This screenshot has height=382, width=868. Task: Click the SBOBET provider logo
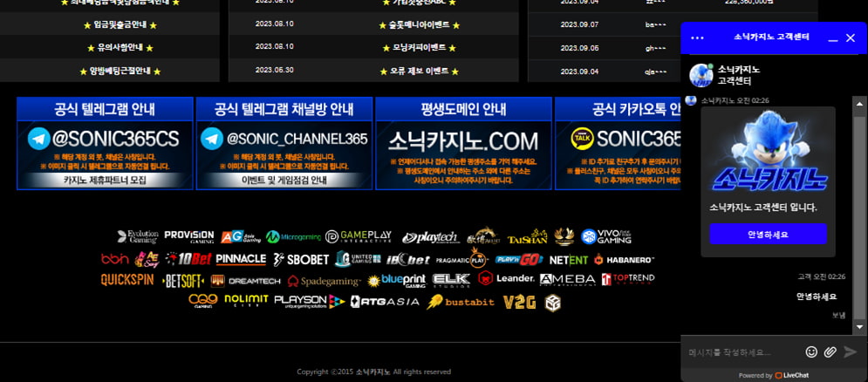301,259
